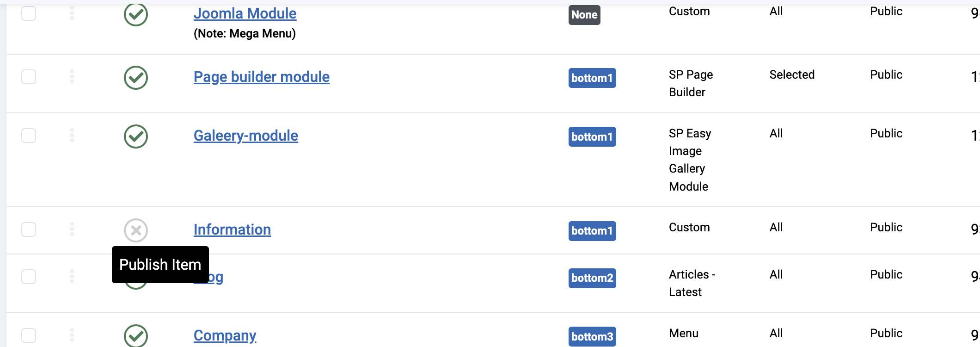The width and height of the screenshot is (980, 347).
Task: Tick the checkbox on the Blog row
Action: pyautogui.click(x=29, y=277)
